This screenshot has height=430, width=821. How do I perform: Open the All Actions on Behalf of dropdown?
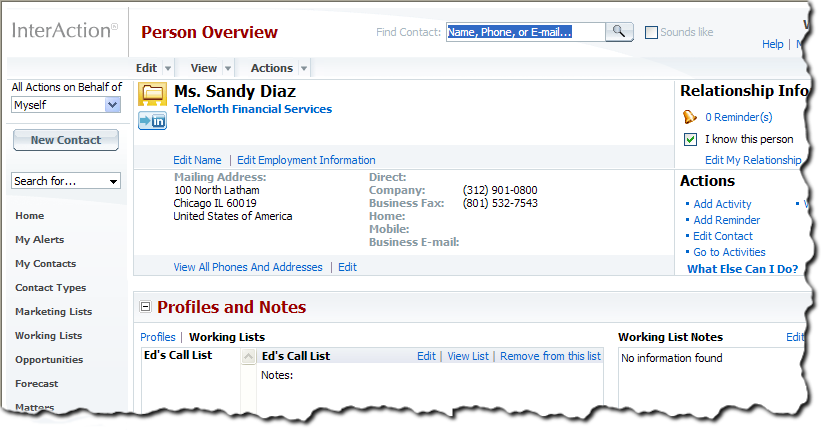click(x=66, y=105)
